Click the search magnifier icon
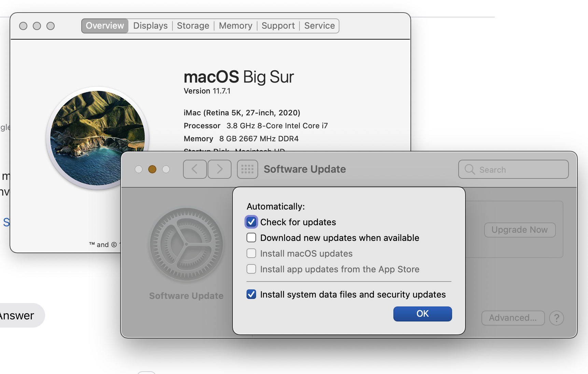Screen dimensions: 588x374 point(470,170)
